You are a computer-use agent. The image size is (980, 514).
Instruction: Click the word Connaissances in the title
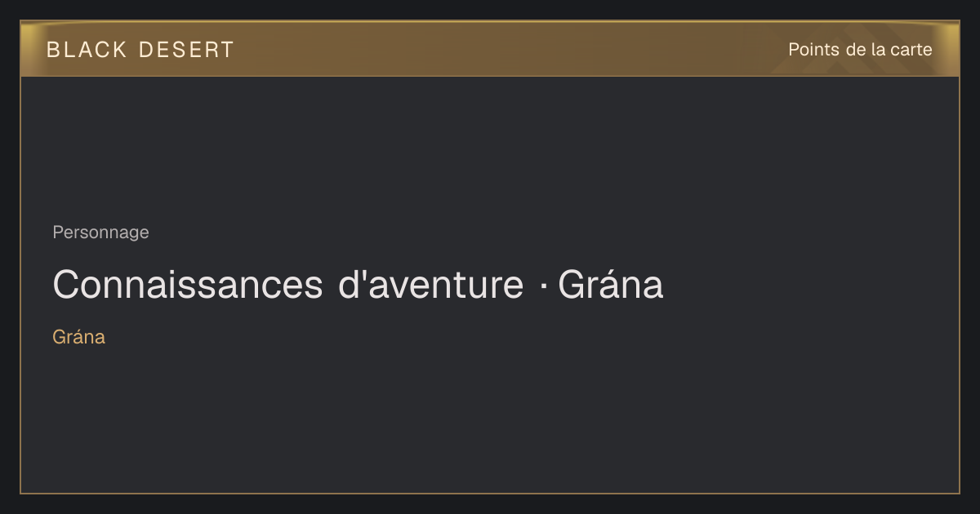click(188, 285)
